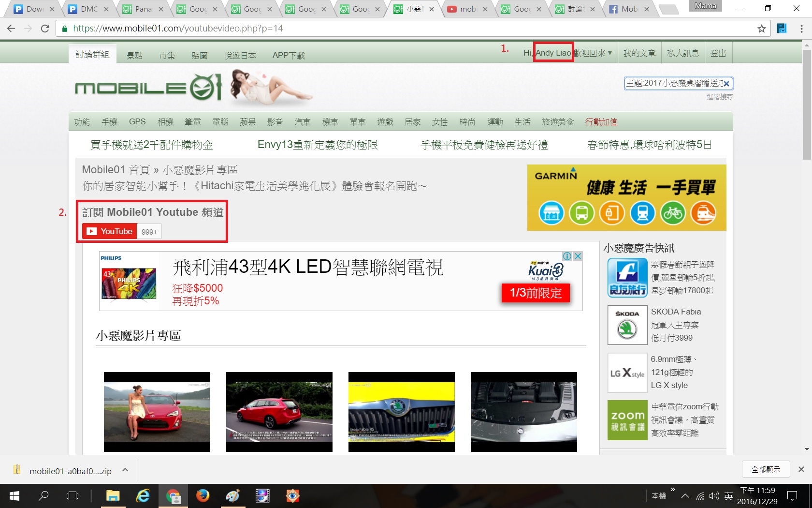Image resolution: width=812 pixels, height=508 pixels.
Task: Click the zoom video conference logo
Action: [627, 420]
